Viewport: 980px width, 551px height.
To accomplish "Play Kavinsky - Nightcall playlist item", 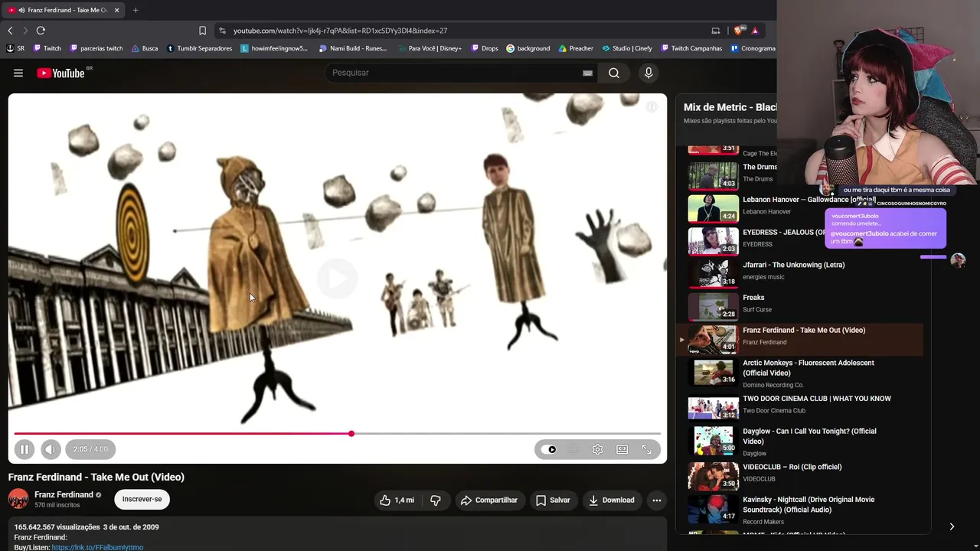I will tap(800, 510).
